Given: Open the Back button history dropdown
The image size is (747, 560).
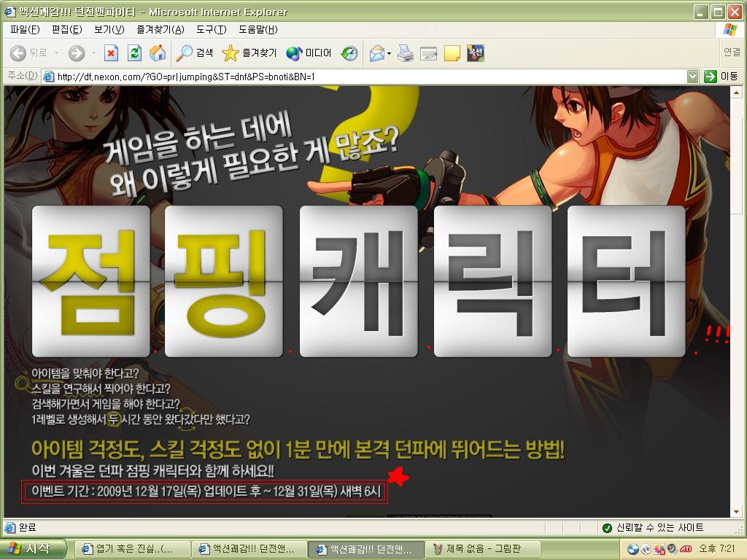Looking at the screenshot, I should coord(56,52).
